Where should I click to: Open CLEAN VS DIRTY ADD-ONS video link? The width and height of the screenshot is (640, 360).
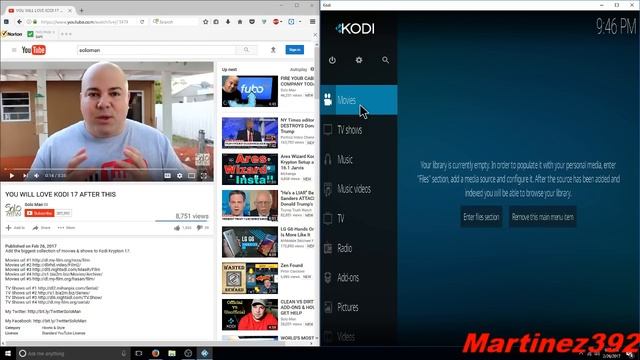tap(297, 307)
